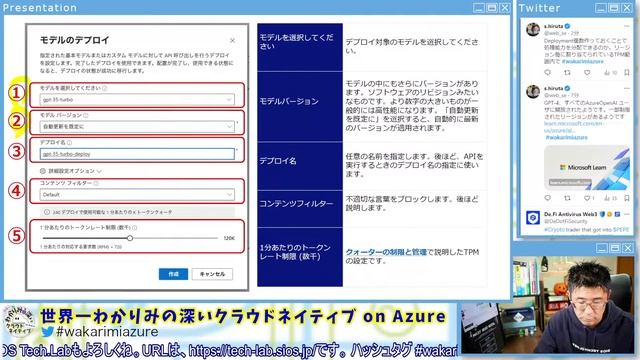Maximize the Twitter window
640x360 pixels.
click(614, 8)
